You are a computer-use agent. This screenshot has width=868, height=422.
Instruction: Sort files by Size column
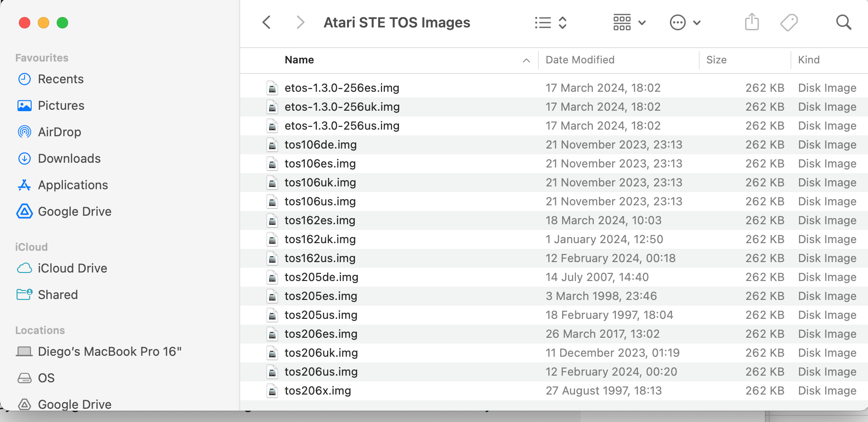[716, 60]
